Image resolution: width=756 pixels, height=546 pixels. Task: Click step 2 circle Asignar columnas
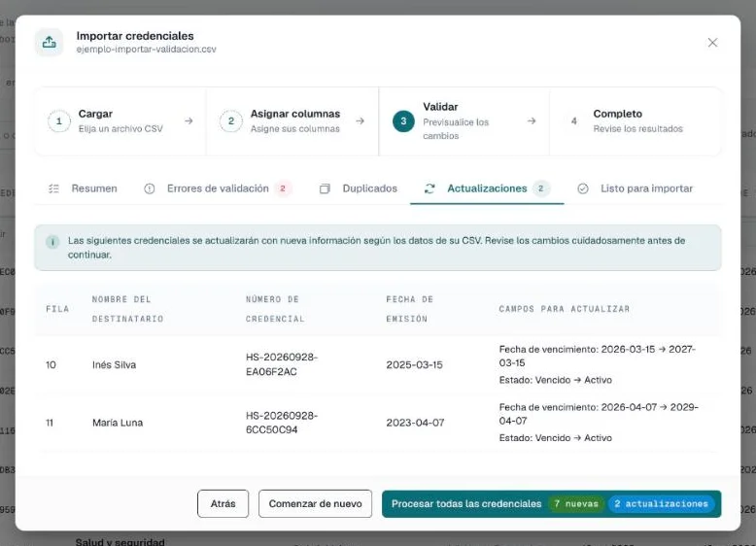tap(231, 121)
